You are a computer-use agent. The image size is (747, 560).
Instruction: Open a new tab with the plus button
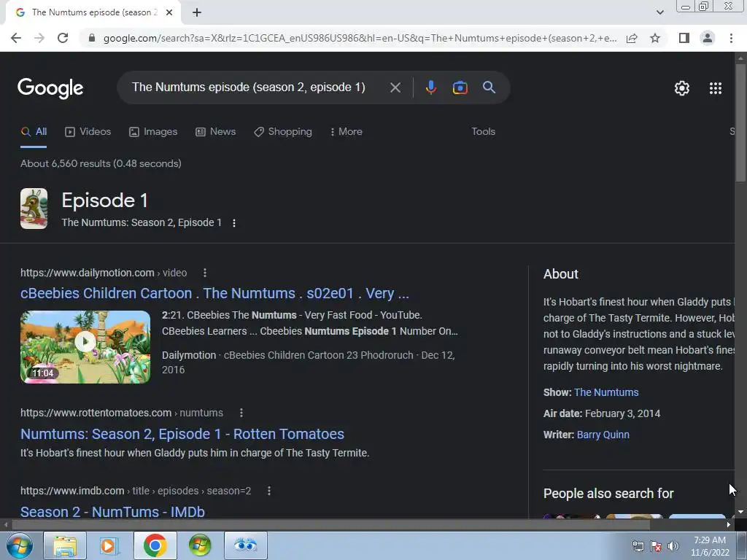[x=197, y=12]
